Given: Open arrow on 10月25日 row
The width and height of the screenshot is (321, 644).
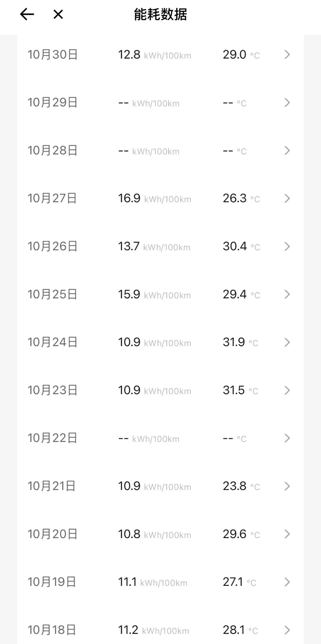Looking at the screenshot, I should (x=287, y=294).
